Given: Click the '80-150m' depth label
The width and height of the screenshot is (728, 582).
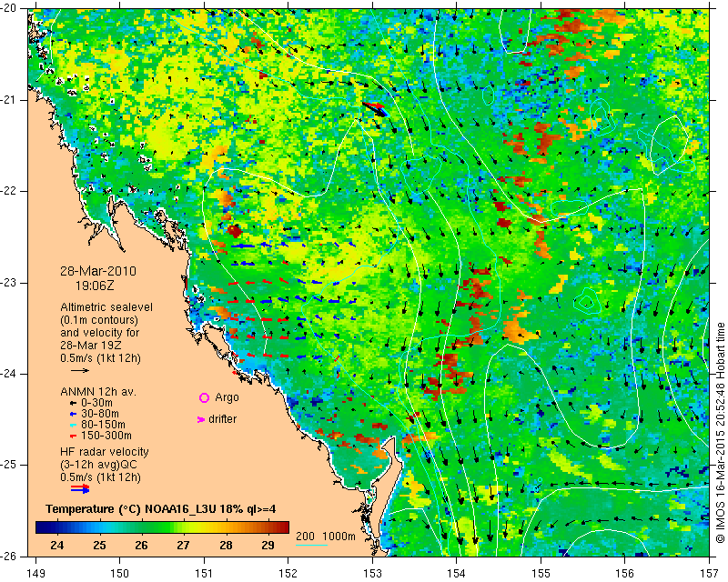Looking at the screenshot, I should click(103, 425).
